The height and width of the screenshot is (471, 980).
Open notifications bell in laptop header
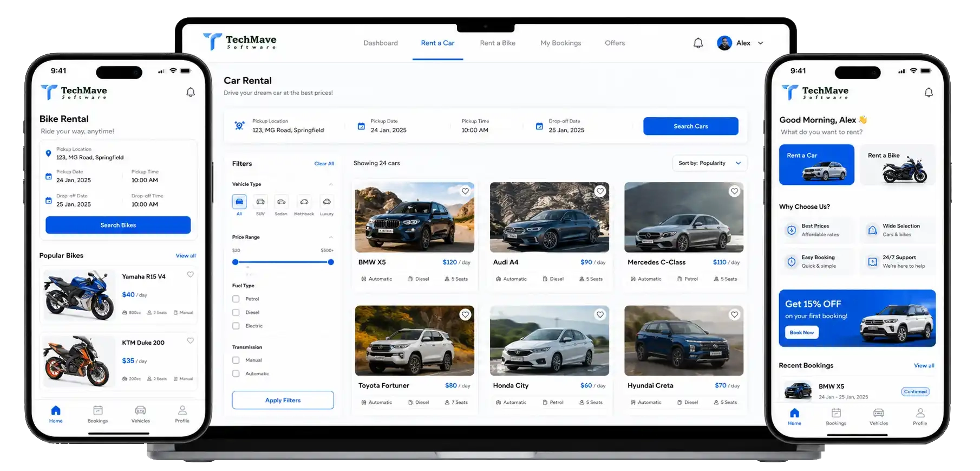698,43
